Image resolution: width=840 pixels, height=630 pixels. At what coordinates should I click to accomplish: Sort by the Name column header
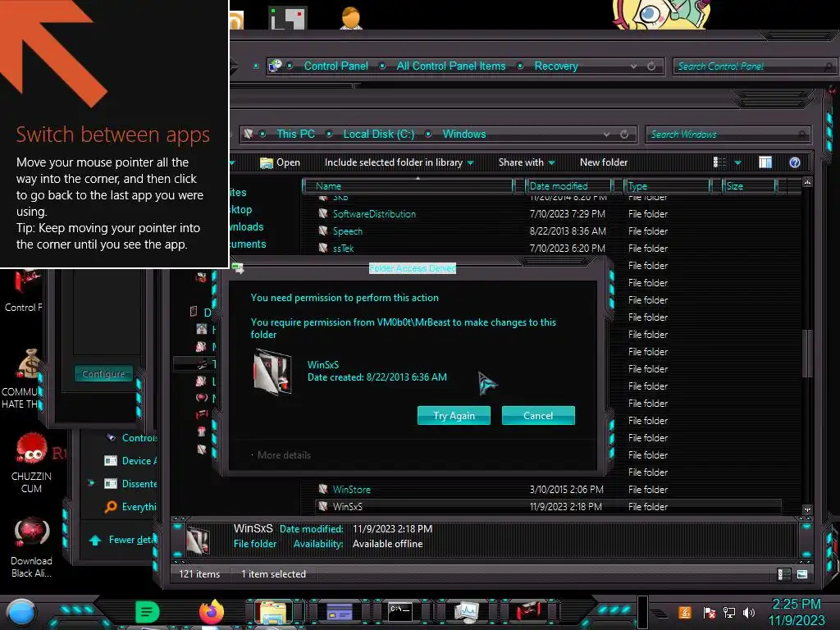[409, 186]
